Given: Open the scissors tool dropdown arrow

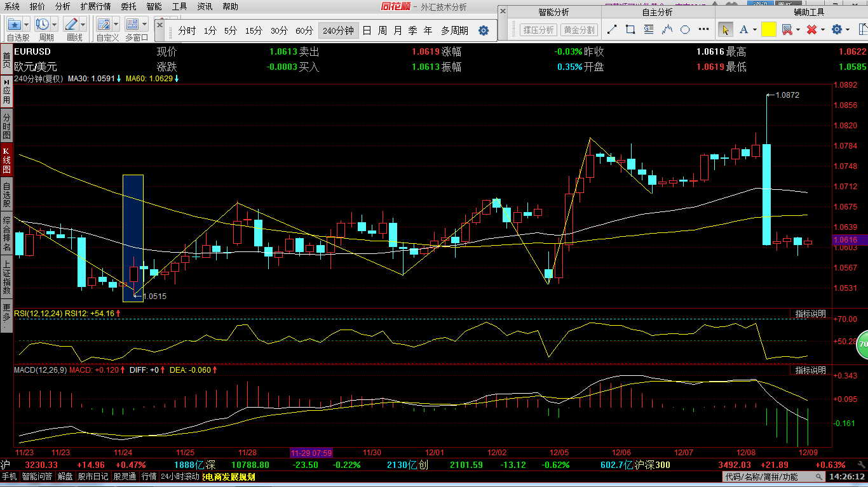Looking at the screenshot, I should pos(797,30).
